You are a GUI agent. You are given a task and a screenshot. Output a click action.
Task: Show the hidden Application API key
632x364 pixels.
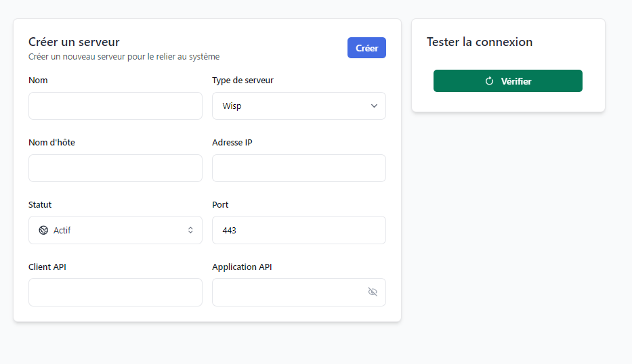373,292
